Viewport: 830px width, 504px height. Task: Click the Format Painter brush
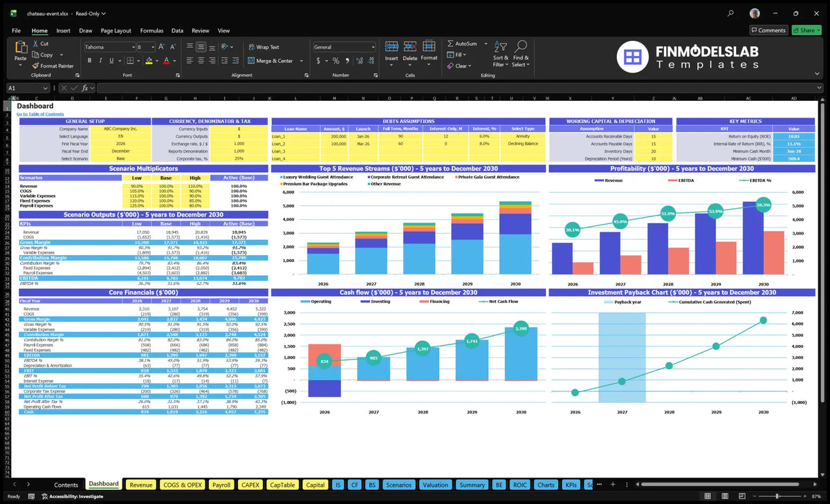35,66
